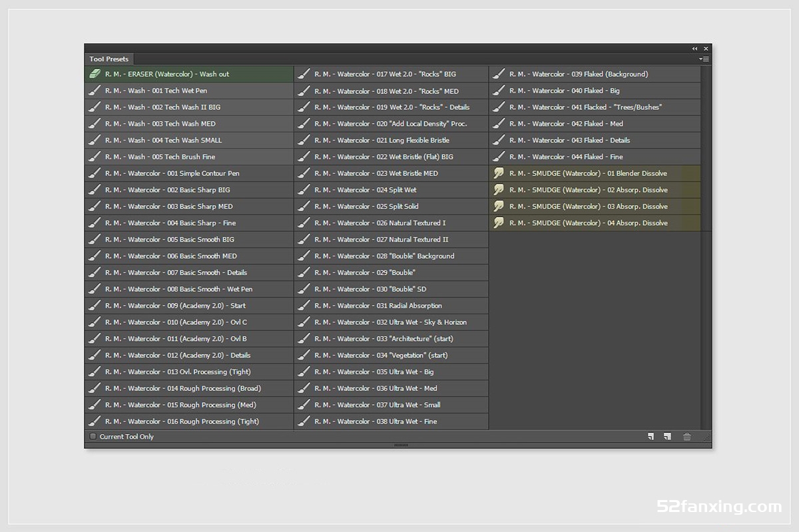The height and width of the screenshot is (532, 799).
Task: Select preset 019 Wet 2.0 Rocks - Details
Action: click(x=392, y=107)
